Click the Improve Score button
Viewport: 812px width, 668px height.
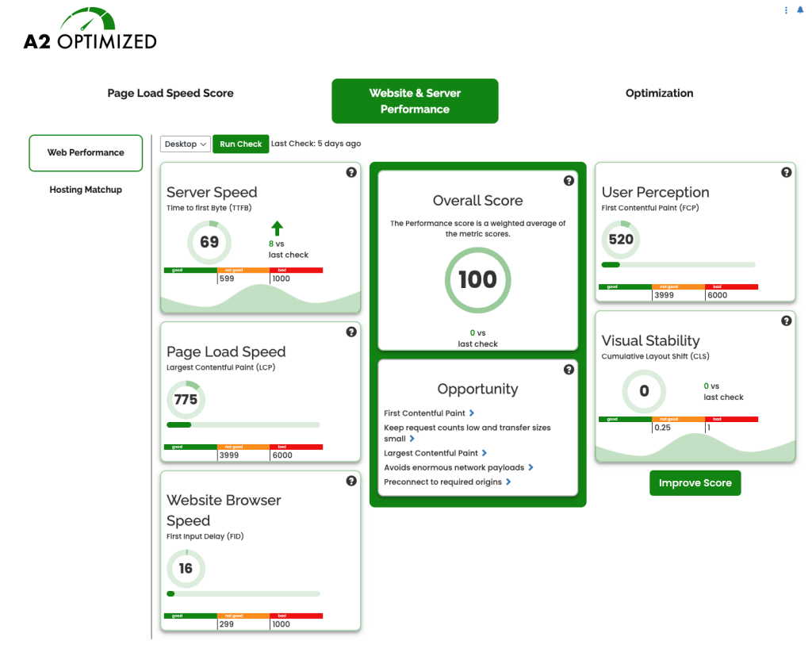point(695,482)
